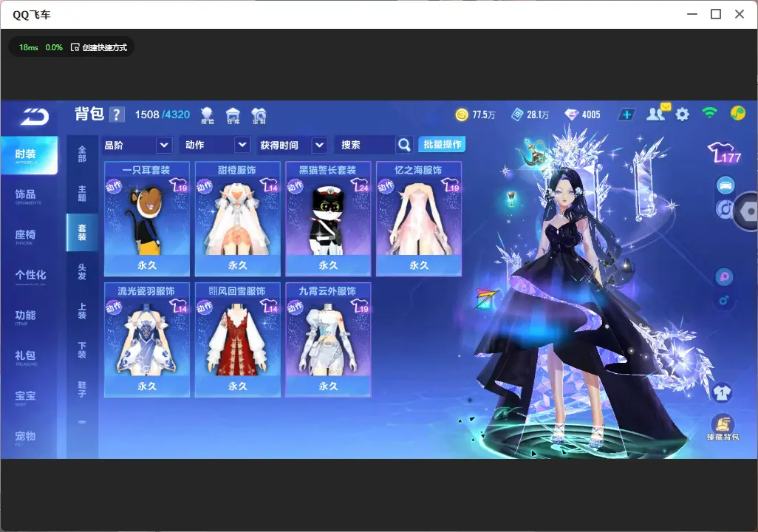The image size is (758, 532).
Task: Select the 翾风回雪服饰 outfit card
Action: [x=237, y=340]
